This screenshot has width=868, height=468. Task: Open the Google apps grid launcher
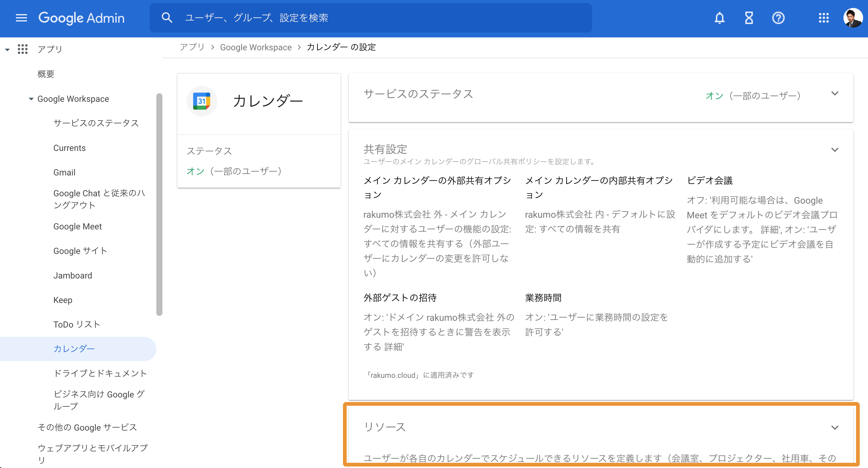point(824,18)
